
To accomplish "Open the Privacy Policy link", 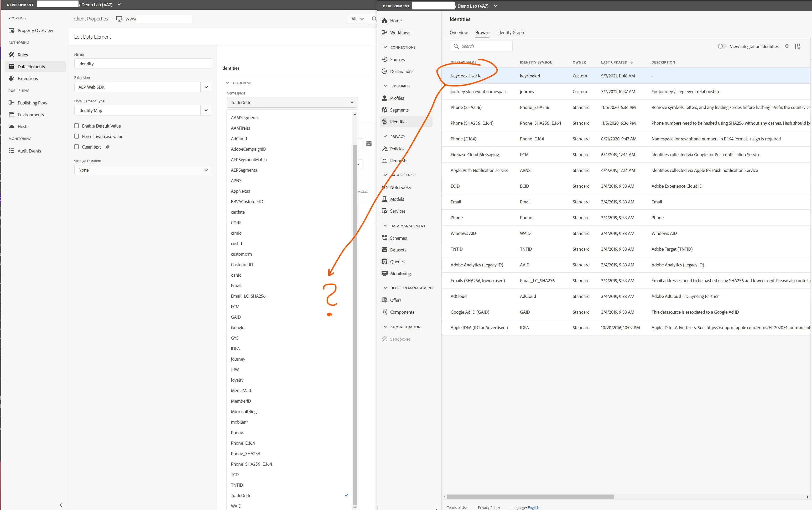I will coord(489,507).
